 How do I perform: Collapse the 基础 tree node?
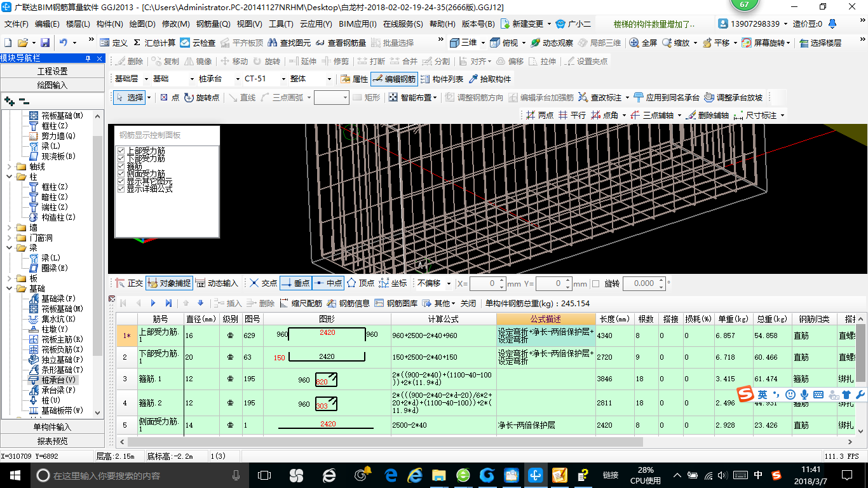click(9, 288)
